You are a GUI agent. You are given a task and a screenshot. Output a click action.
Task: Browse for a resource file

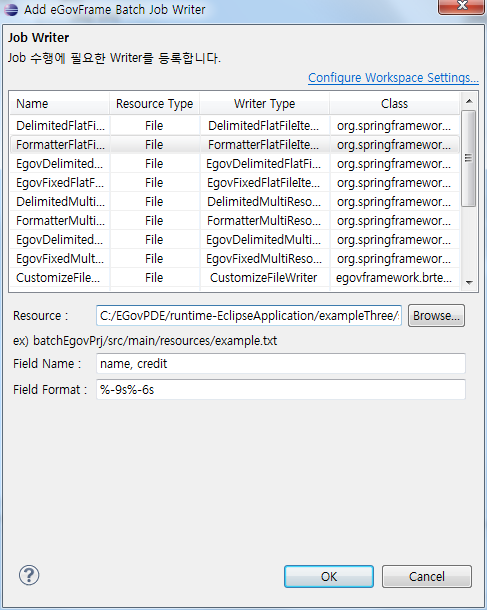click(436, 316)
